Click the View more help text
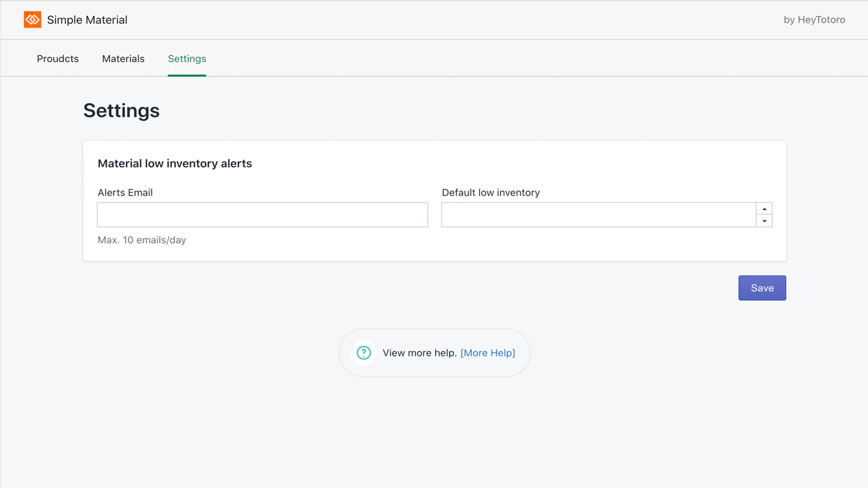 [419, 353]
